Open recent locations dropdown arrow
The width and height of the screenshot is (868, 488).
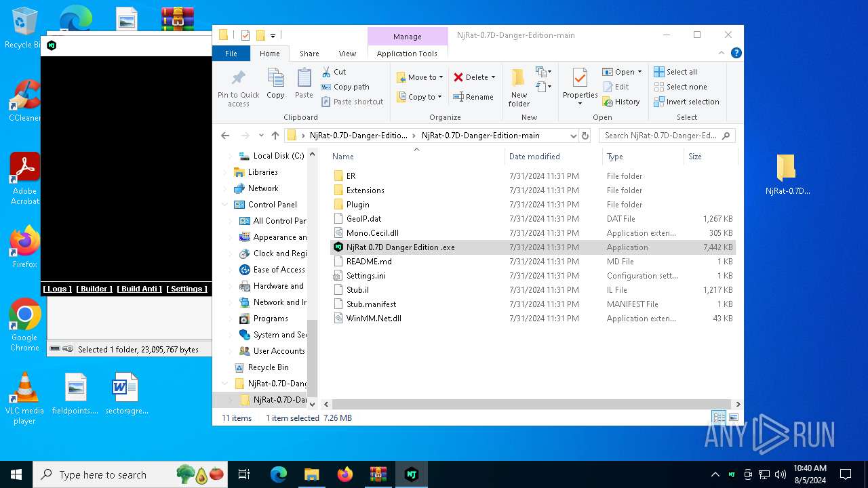pos(261,136)
